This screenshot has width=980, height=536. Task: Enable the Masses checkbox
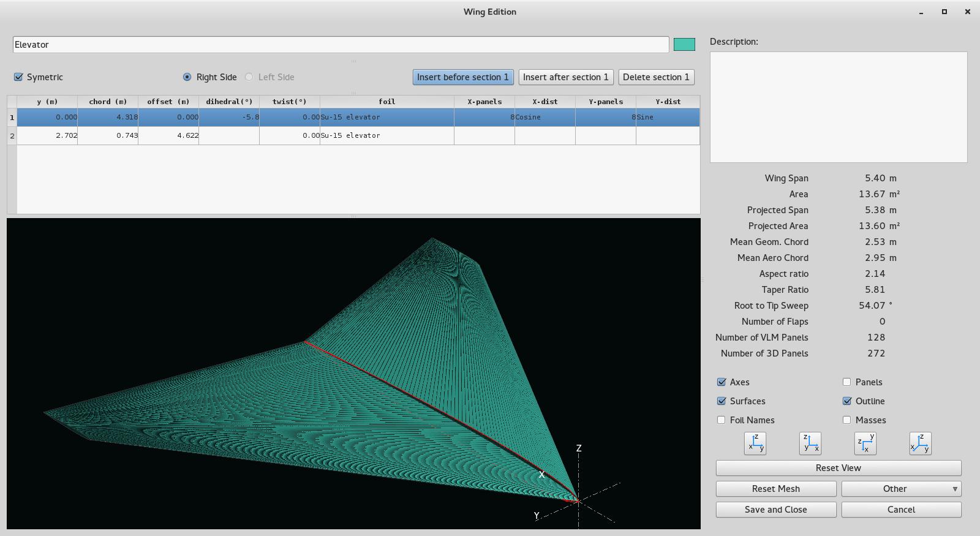pyautogui.click(x=847, y=420)
